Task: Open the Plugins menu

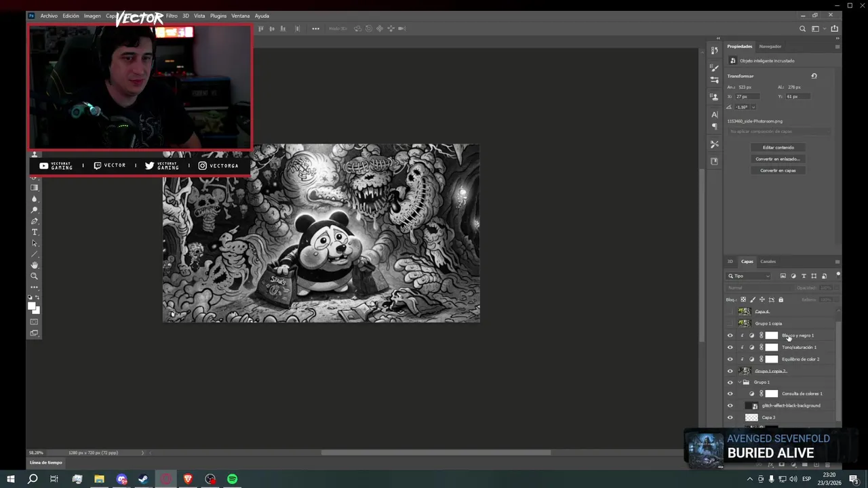Action: point(218,16)
